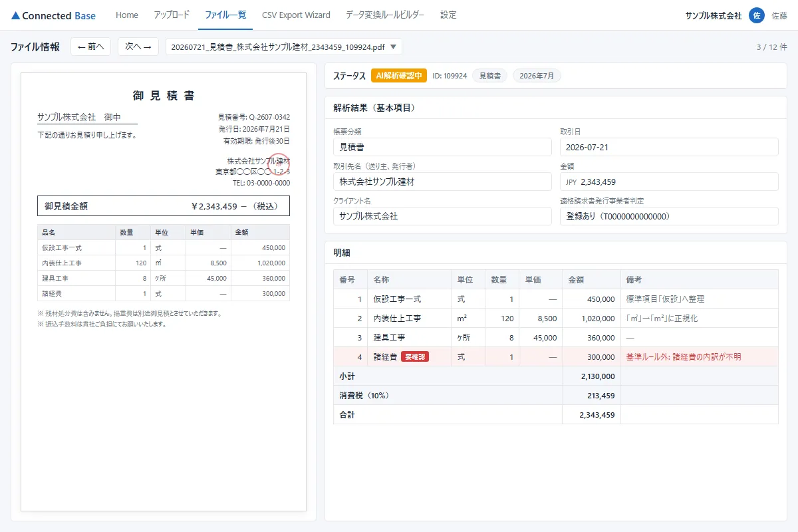The height and width of the screenshot is (532, 798).
Task: Click 振込手数料 note in preview
Action: coord(102,325)
